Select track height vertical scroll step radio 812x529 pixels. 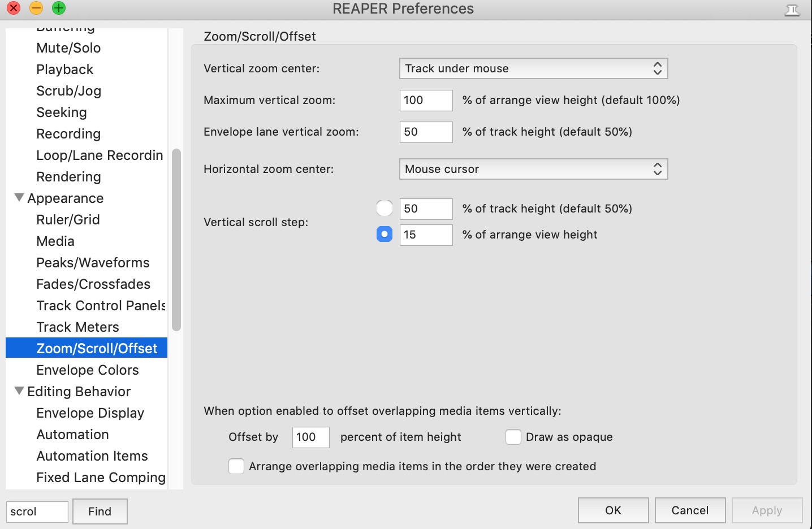click(385, 208)
